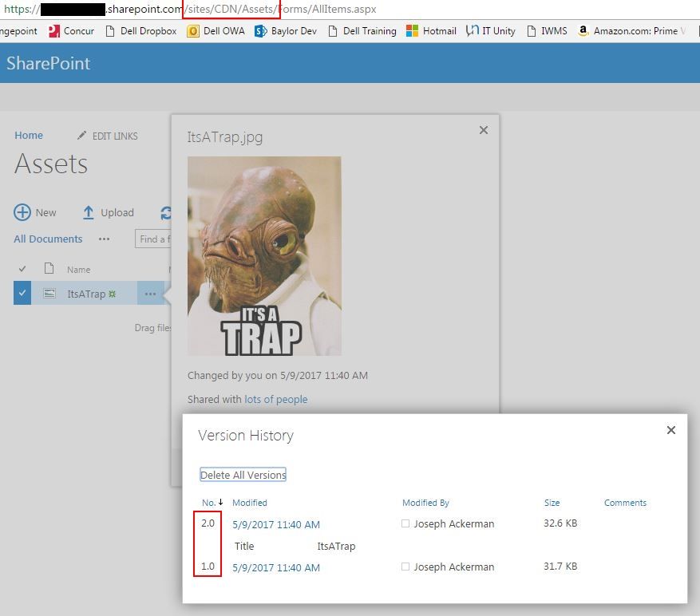Viewport: 700px width, 616px height.
Task: Click the ItsATrap title value in version 2.0
Action: [x=336, y=547]
